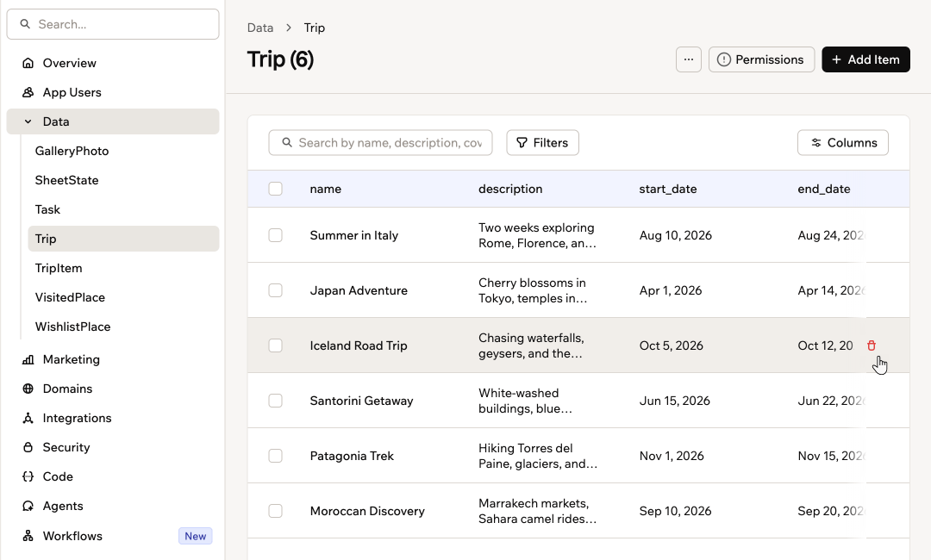Check the Summer in Italy row checkbox
This screenshot has height=560, width=931.
pos(276,235)
